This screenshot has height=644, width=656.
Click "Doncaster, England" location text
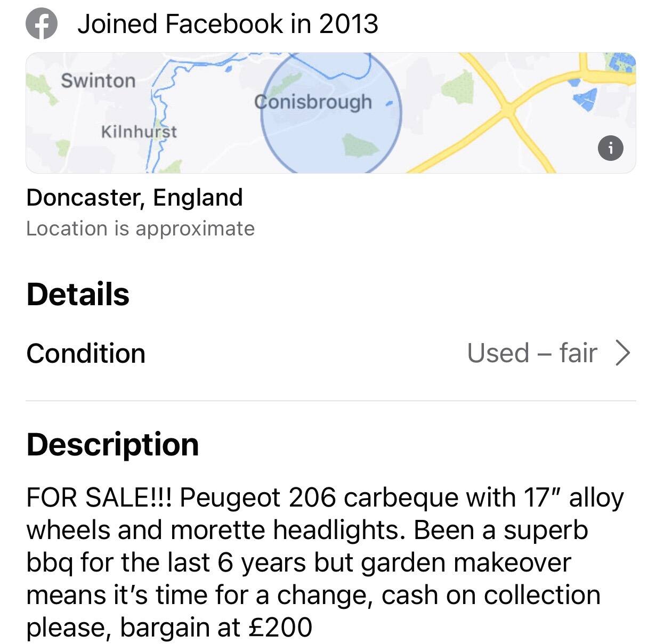[134, 198]
